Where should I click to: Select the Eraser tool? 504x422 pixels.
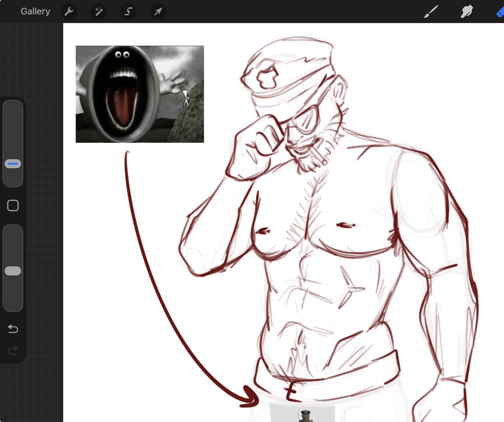pyautogui.click(x=500, y=11)
